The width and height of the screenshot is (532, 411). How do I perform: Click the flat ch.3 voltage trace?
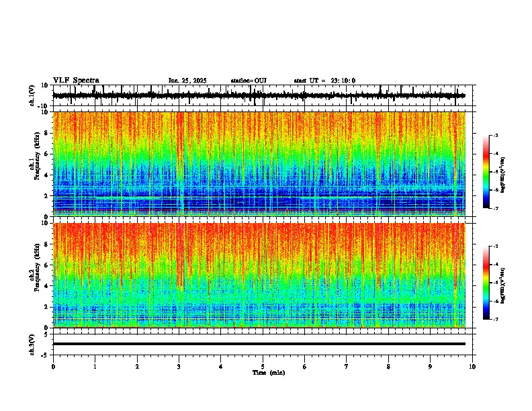click(x=259, y=344)
